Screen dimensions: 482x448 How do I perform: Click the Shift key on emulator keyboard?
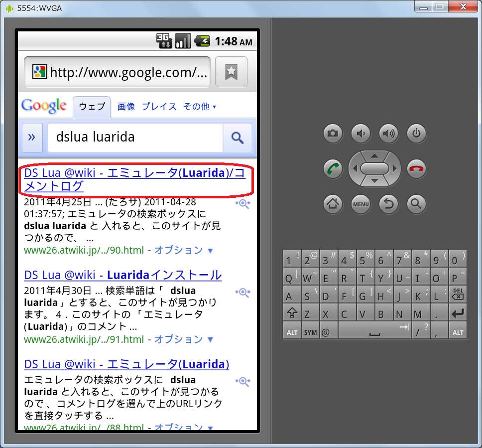pyautogui.click(x=292, y=312)
